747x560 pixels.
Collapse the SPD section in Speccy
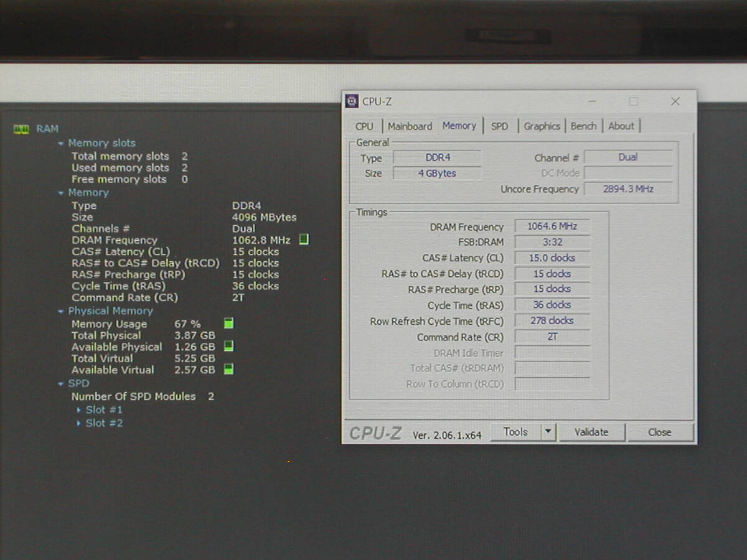click(x=61, y=384)
